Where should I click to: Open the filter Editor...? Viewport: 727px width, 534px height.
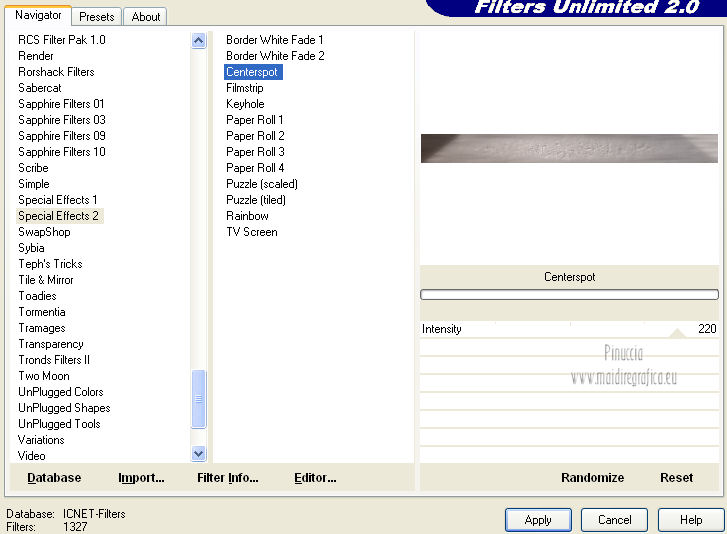click(x=315, y=477)
